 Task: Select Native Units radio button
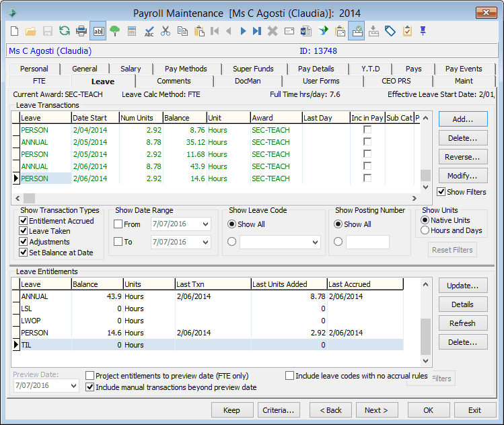point(425,220)
